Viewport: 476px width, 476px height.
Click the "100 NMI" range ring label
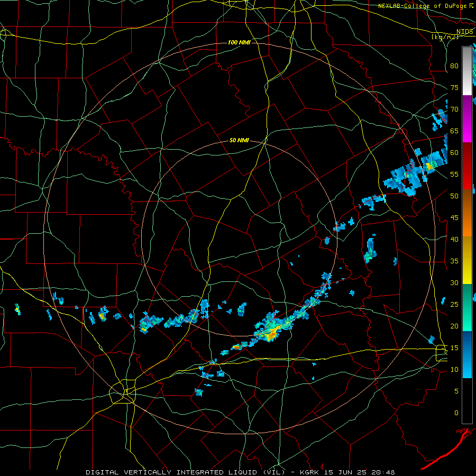[239, 42]
